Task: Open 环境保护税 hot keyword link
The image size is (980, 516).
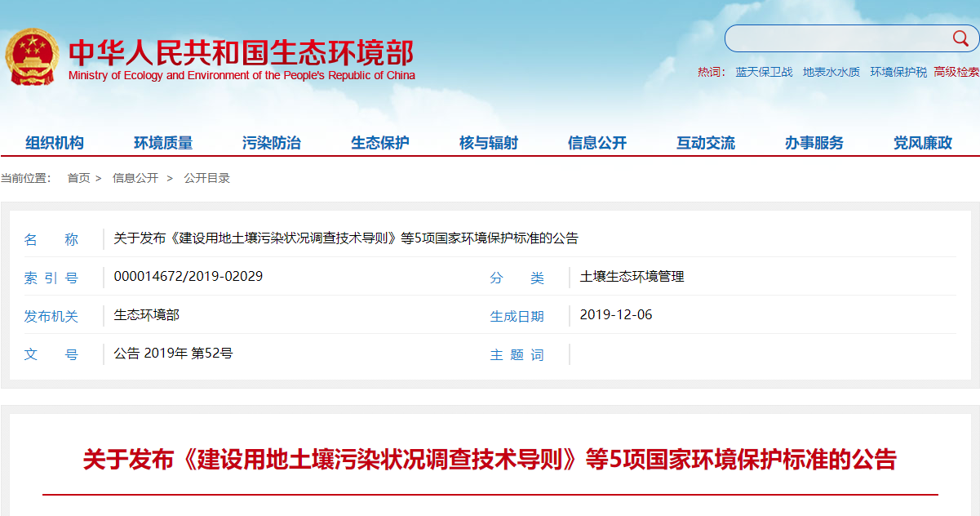Action: click(898, 72)
